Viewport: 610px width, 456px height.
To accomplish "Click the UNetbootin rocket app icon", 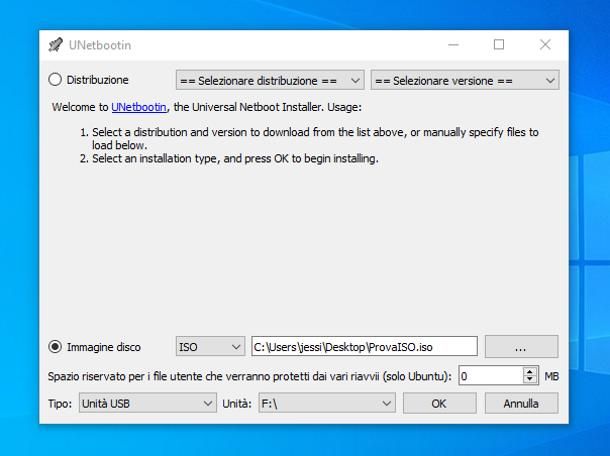I will pos(55,45).
